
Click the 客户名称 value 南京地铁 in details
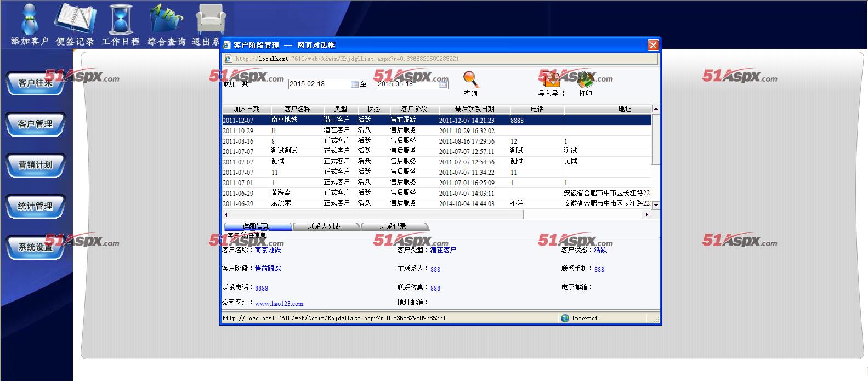268,250
